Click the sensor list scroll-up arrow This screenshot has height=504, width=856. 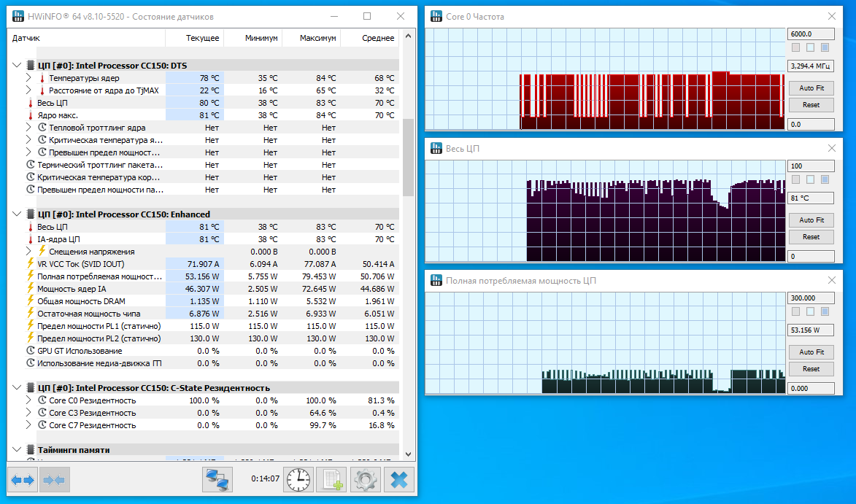click(x=408, y=36)
